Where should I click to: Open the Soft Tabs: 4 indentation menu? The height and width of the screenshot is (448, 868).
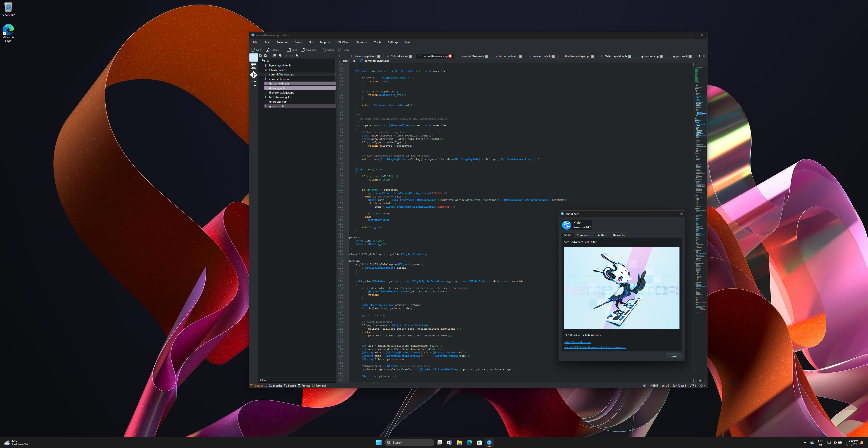[679, 386]
